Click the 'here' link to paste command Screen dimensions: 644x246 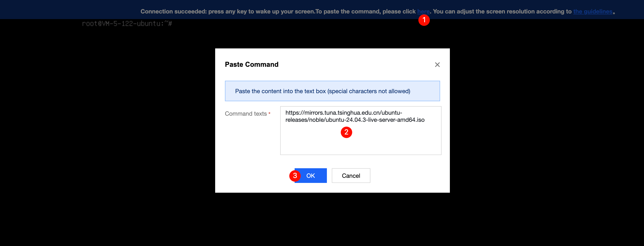click(423, 11)
